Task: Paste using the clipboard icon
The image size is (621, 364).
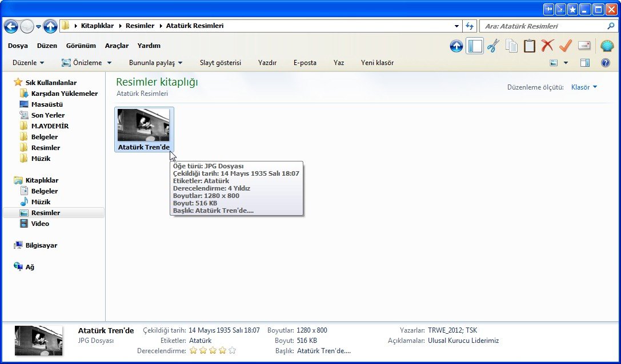Action: [530, 46]
